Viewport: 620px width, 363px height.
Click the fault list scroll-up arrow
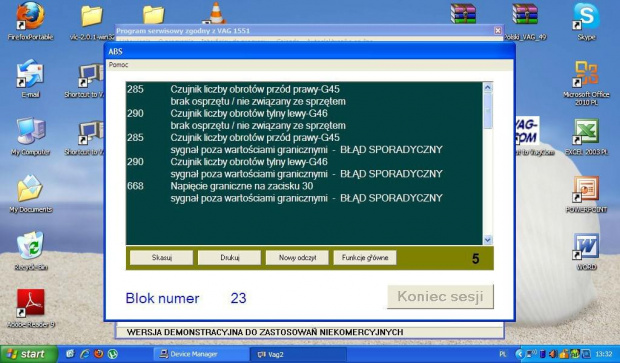(x=488, y=87)
